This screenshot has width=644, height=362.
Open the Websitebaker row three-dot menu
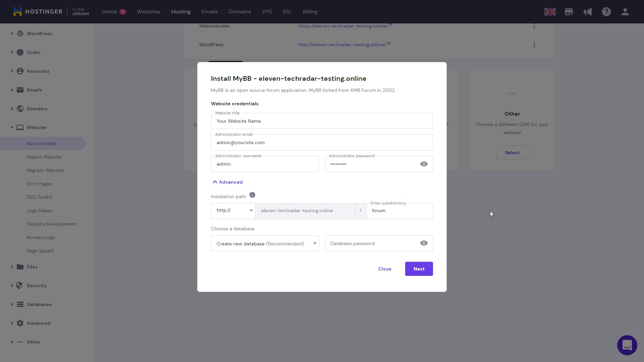534,26
